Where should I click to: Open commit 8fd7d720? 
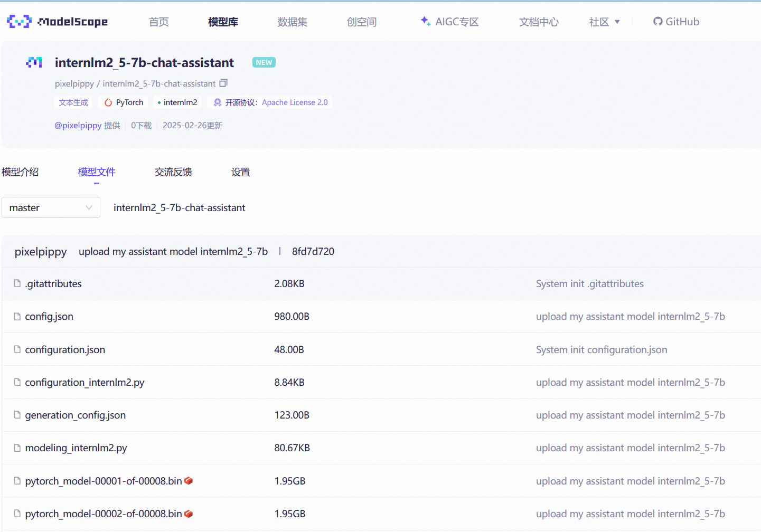[x=313, y=251]
